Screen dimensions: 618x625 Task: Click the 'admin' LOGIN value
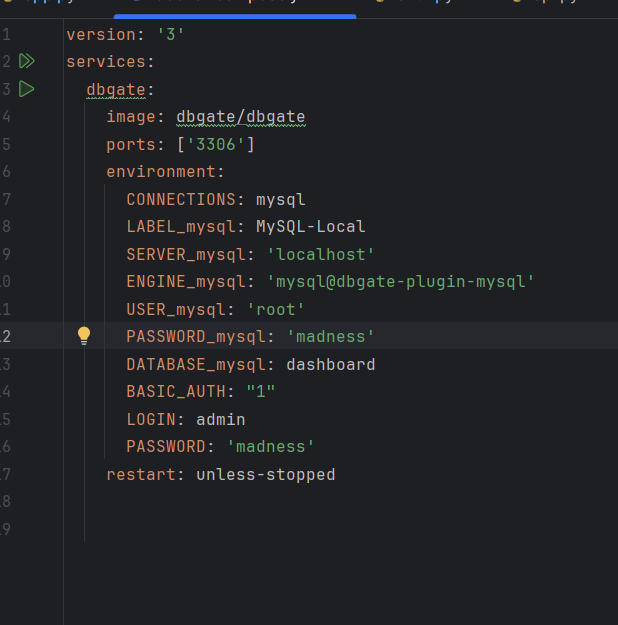point(220,419)
